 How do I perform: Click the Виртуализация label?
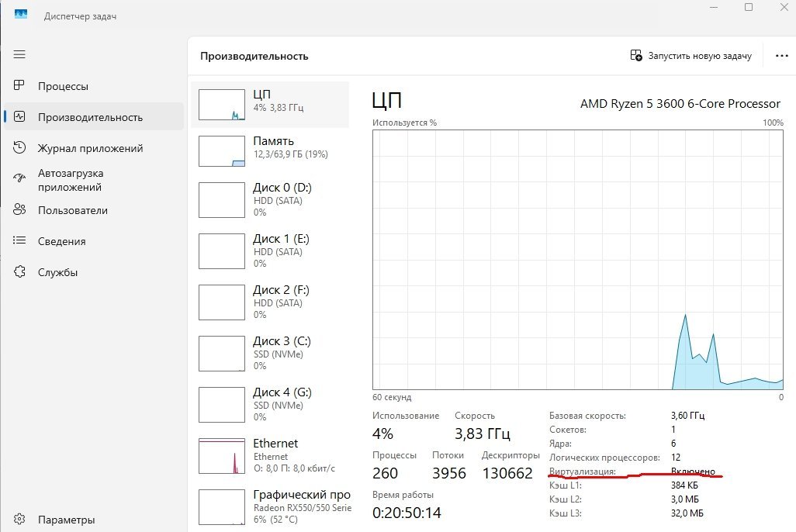point(583,472)
